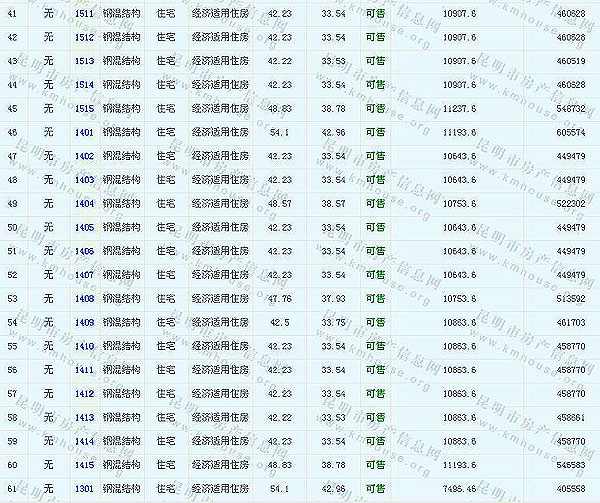Open room 1407 link
This screenshot has height=503, width=600.
(x=84, y=275)
